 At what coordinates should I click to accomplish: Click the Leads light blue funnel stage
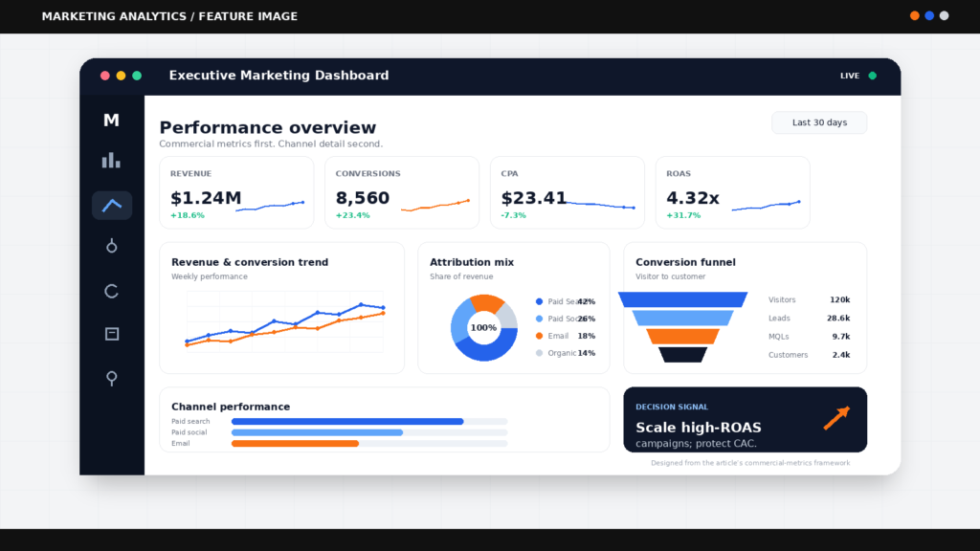point(682,318)
